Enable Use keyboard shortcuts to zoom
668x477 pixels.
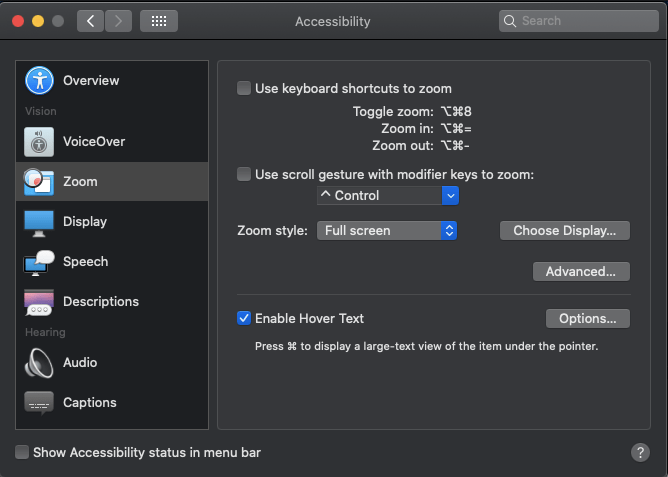click(244, 88)
